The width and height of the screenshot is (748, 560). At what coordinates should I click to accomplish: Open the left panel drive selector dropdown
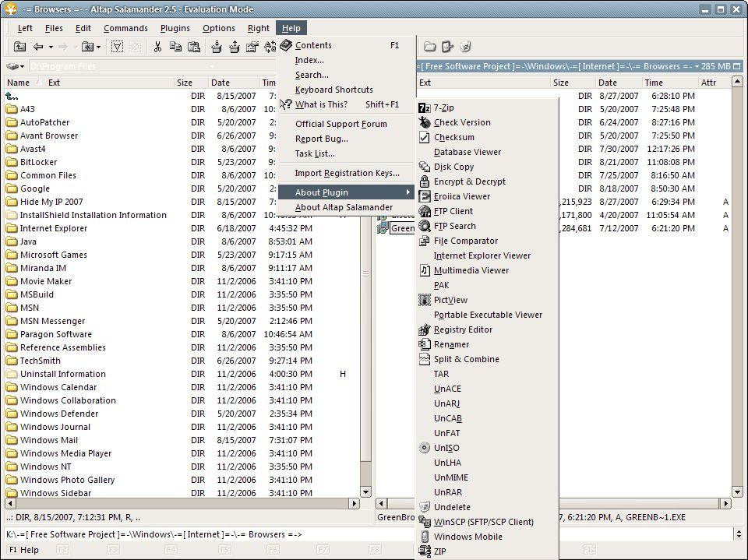click(x=16, y=67)
